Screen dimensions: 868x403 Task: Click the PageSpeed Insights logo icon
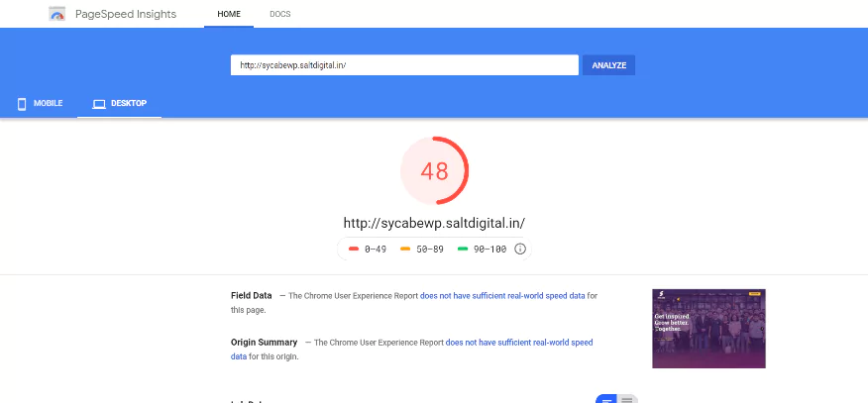pyautogui.click(x=57, y=14)
